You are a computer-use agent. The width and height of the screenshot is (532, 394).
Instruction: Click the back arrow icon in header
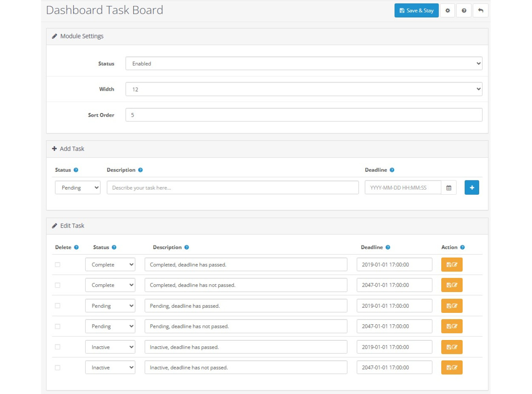[x=480, y=11]
